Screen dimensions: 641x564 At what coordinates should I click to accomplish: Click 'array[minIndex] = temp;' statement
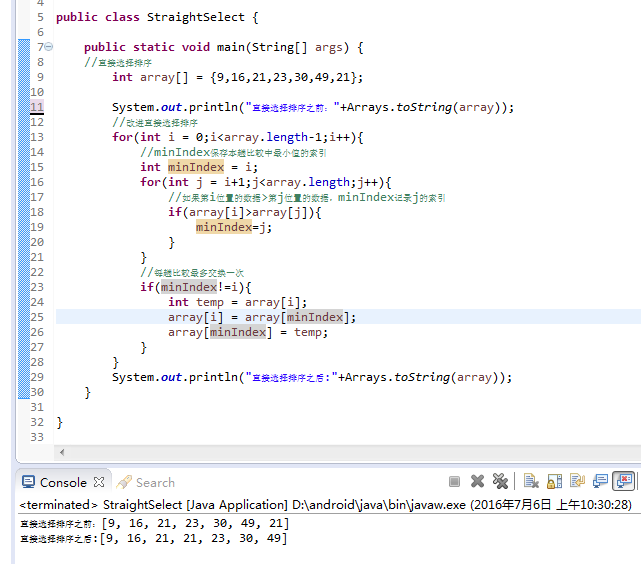(x=248, y=332)
